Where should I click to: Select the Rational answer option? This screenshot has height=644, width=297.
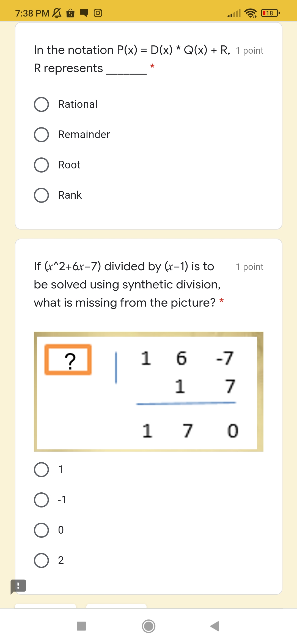coord(41,104)
